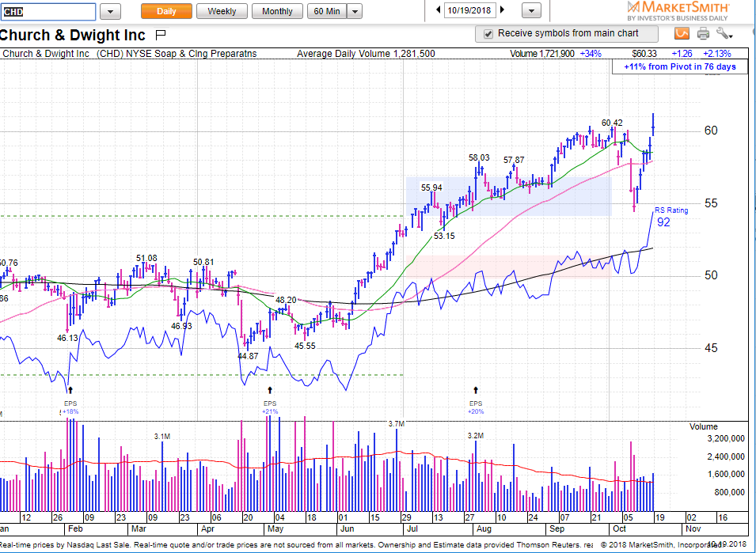Click the printer icon to print chart
This screenshot has width=756, height=553.
[703, 33]
